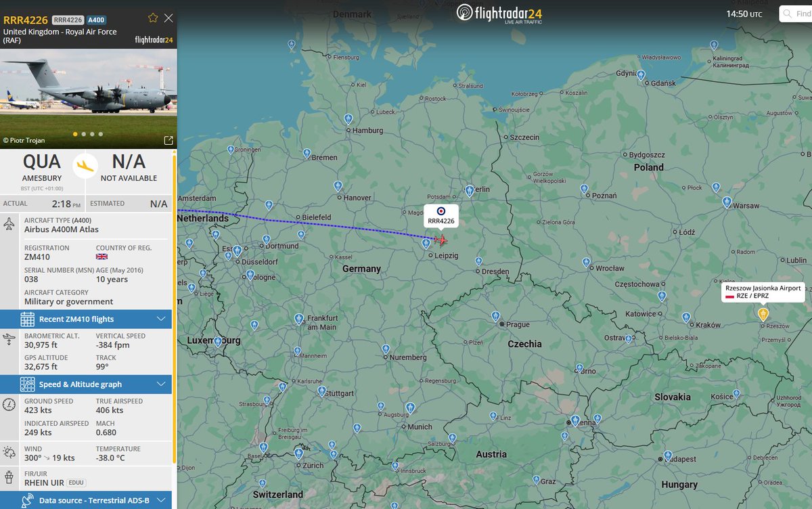The height and width of the screenshot is (509, 812).
Task: Add RRR4226 to favorites with star icon
Action: 153,18
